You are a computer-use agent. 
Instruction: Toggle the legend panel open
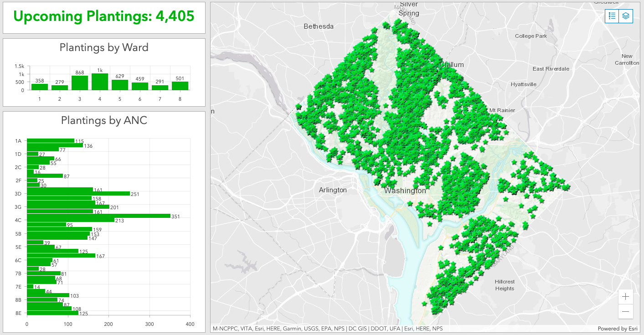click(x=613, y=15)
